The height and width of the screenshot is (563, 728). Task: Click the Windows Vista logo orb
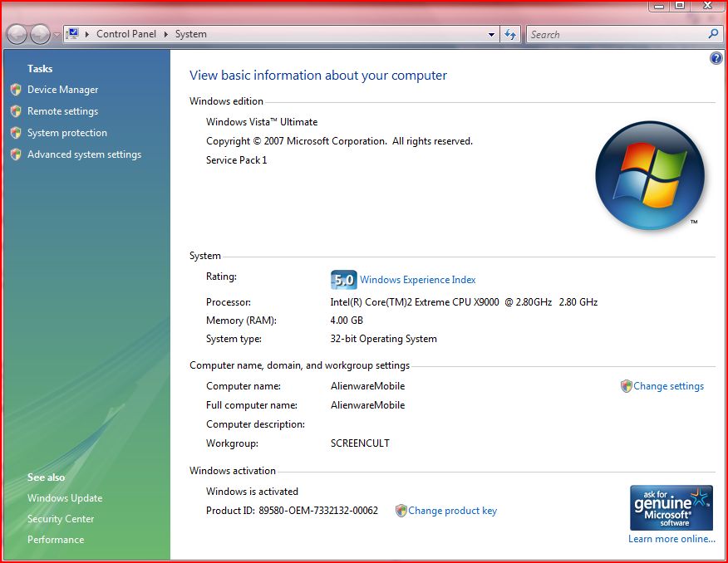[650, 176]
